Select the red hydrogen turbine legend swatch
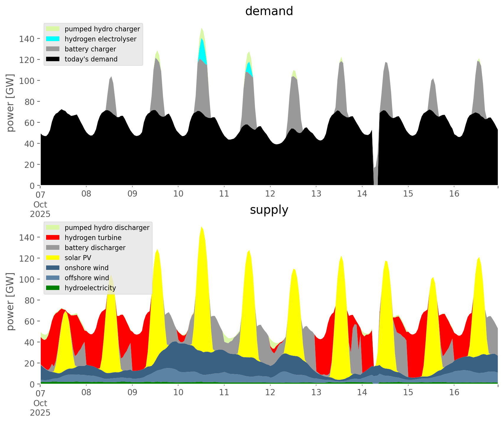The width and height of the screenshot is (504, 423). coord(53,238)
